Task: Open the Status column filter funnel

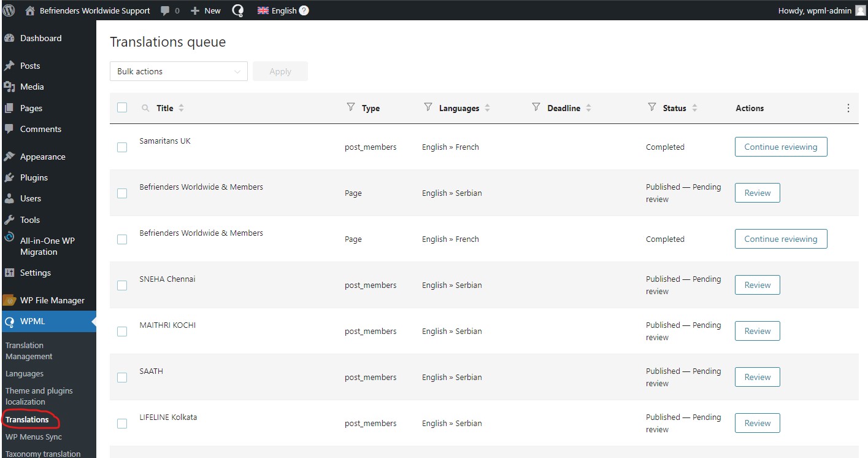Action: (x=652, y=107)
